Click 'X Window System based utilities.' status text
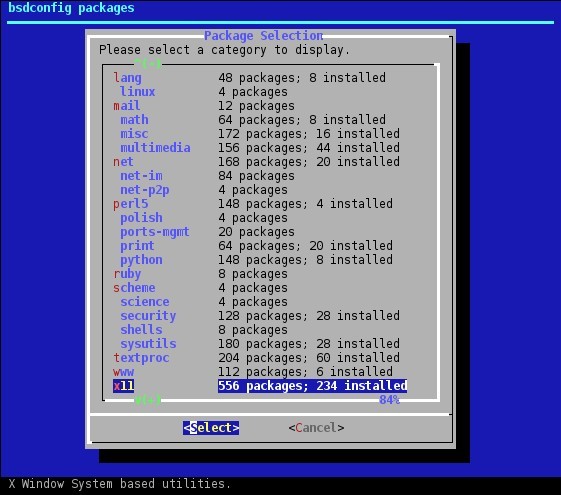The height and width of the screenshot is (495, 561). (120, 484)
